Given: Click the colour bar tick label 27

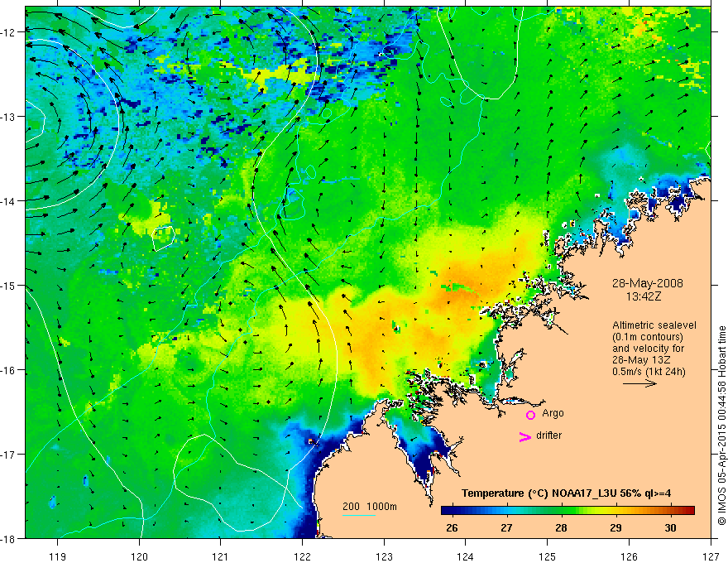Looking at the screenshot, I should pos(506,527).
